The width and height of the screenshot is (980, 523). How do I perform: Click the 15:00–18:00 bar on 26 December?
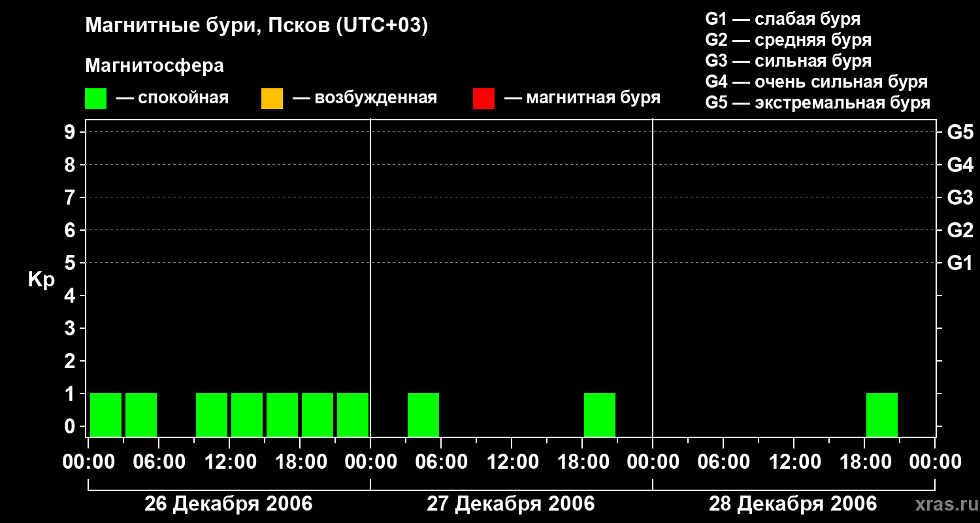282,414
